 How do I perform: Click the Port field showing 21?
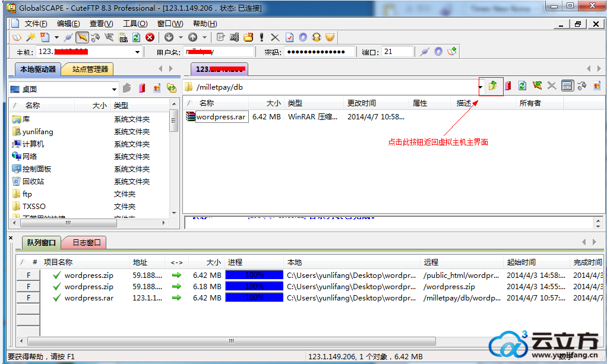click(397, 52)
